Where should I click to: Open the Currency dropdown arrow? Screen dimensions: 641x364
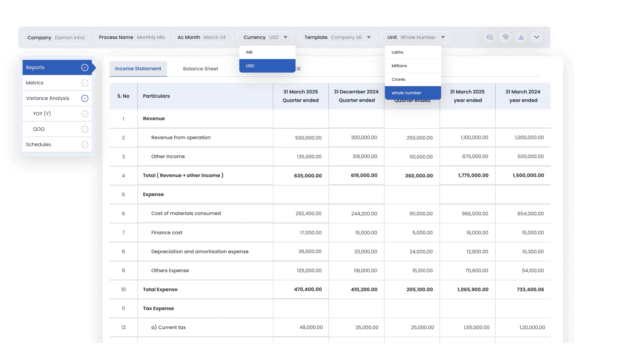(x=286, y=37)
